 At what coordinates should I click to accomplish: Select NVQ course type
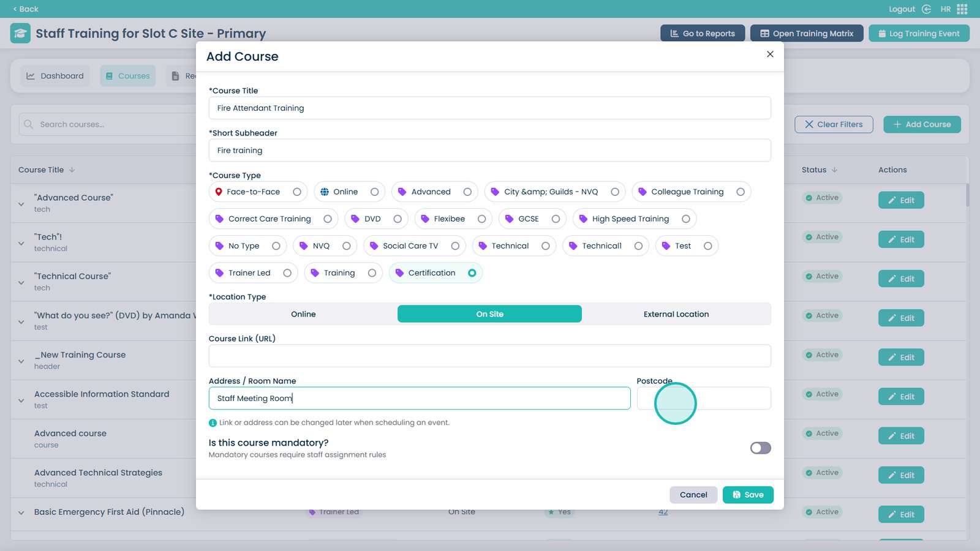[325, 246]
